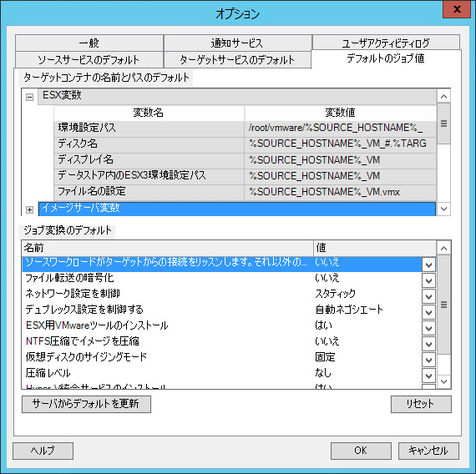
Task: Select the ディスク名 variable value cell
Action: [x=341, y=144]
